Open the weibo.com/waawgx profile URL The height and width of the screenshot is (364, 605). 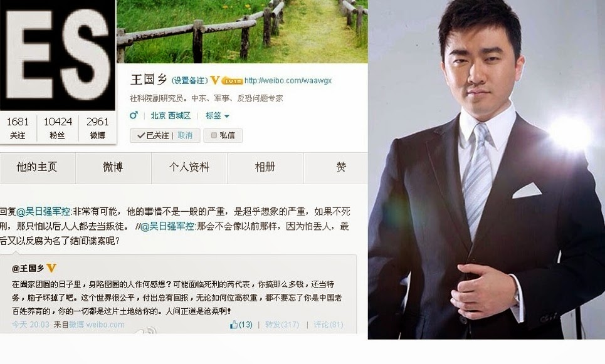pos(288,81)
